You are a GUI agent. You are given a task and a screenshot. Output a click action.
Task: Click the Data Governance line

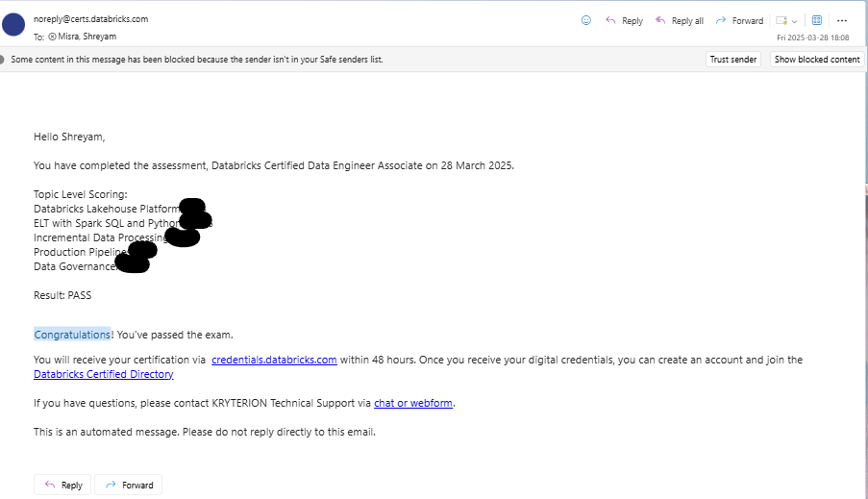pyautogui.click(x=75, y=266)
